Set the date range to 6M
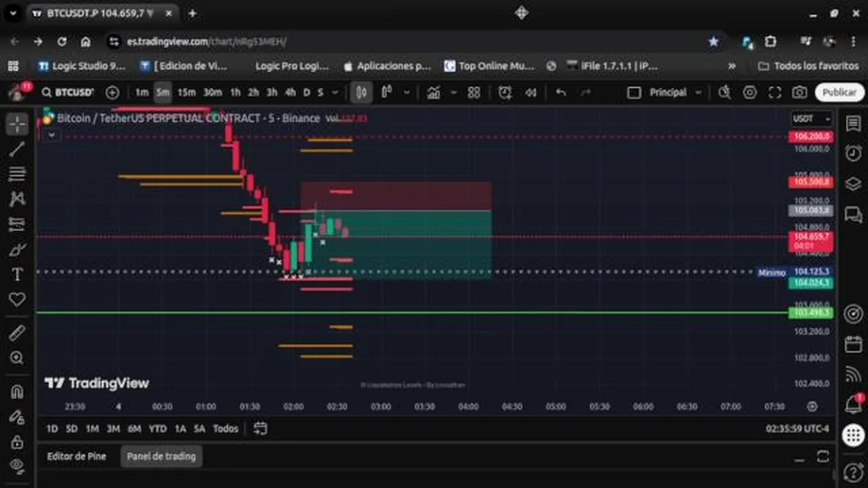Viewport: 868px width, 488px height. pyautogui.click(x=134, y=428)
